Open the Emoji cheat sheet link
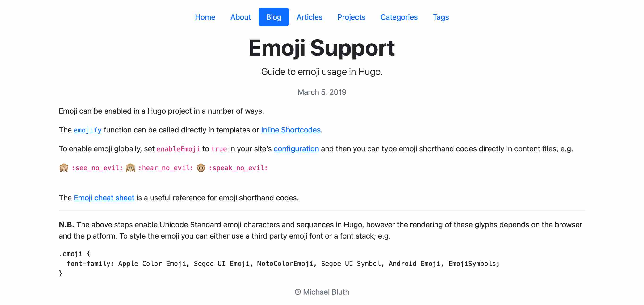Screen dimensions: 644x305 click(x=104, y=198)
